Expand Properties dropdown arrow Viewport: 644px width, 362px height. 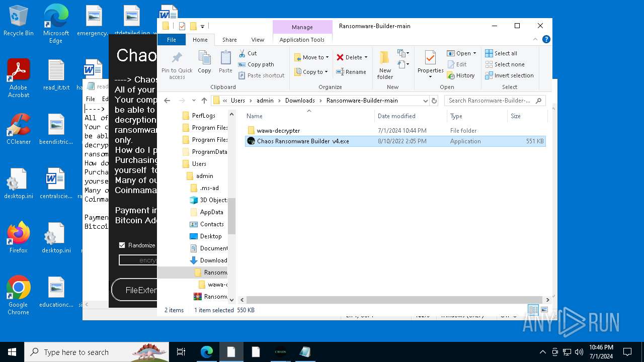coord(430,77)
